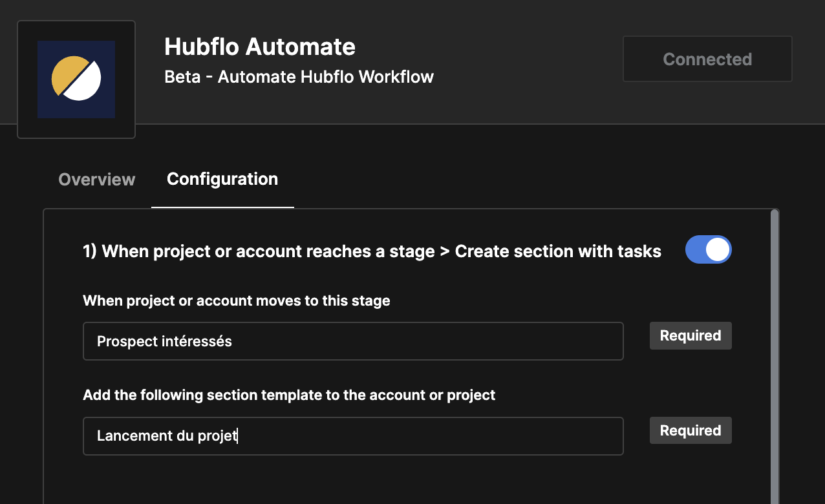Click the Prospect intéressés stage field
825x504 pixels.
[x=353, y=341]
